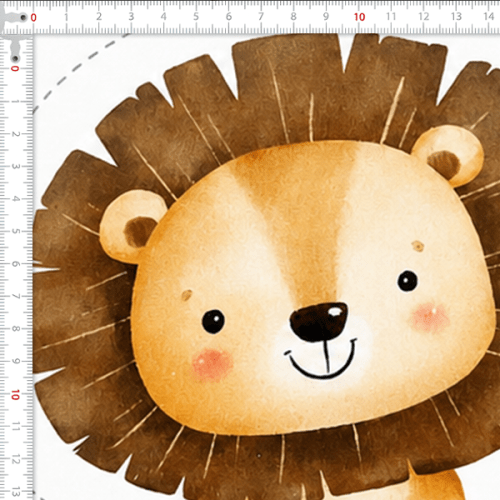Click the lion's eye under the forehead freckle
The height and width of the screenshot is (500, 500).
point(407,281)
